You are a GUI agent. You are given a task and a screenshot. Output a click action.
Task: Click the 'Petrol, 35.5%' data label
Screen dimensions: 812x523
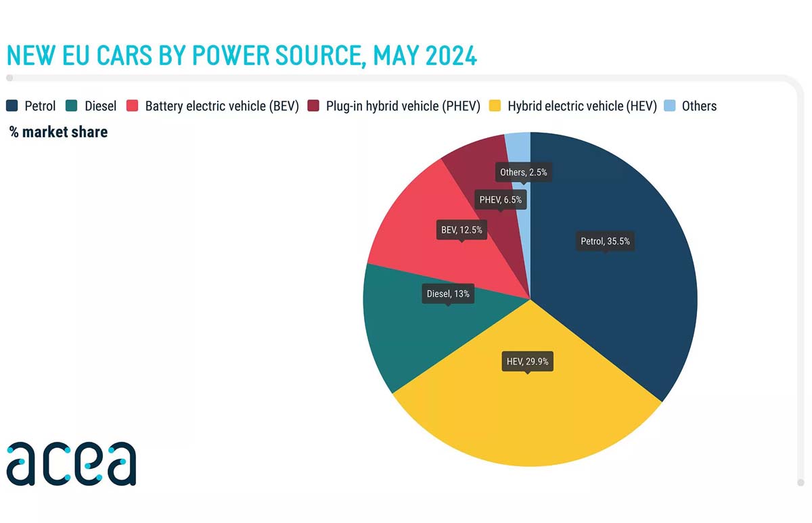pos(605,241)
